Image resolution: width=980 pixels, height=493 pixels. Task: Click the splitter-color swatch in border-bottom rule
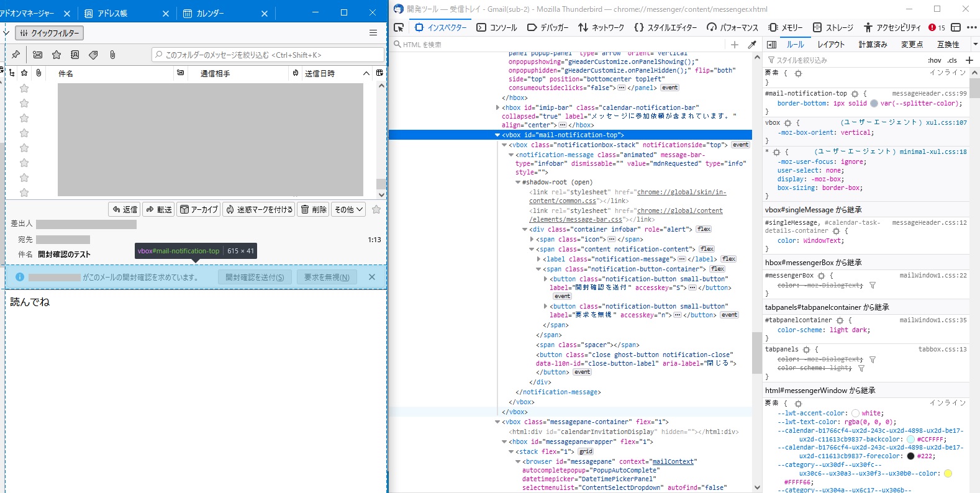click(874, 104)
